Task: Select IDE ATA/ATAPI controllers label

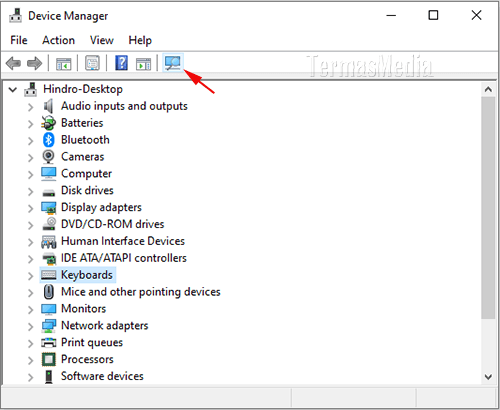Action: click(124, 258)
